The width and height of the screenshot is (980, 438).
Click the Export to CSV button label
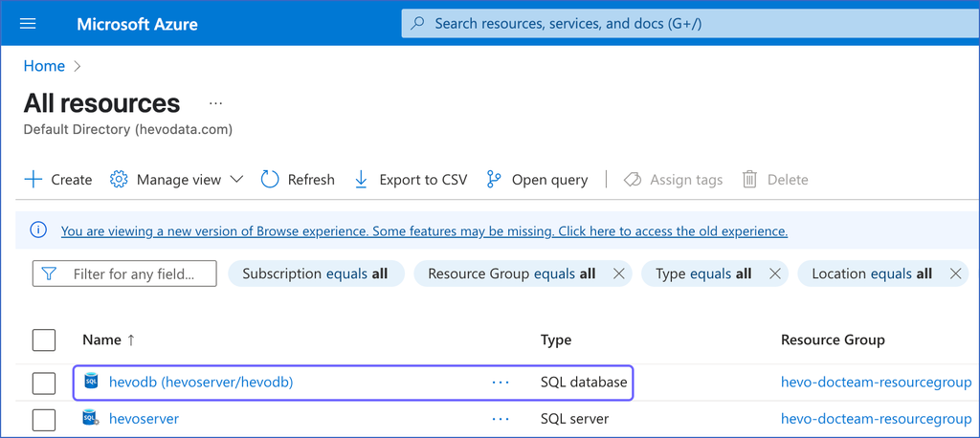tap(423, 180)
